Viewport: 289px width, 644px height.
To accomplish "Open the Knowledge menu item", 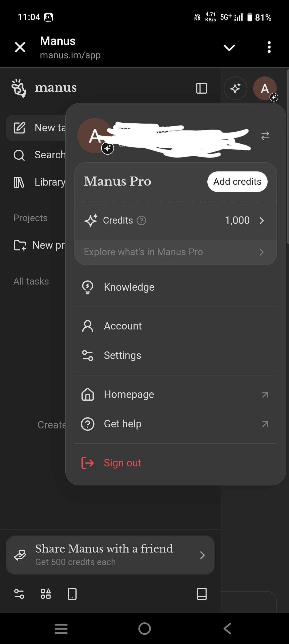I will 129,287.
